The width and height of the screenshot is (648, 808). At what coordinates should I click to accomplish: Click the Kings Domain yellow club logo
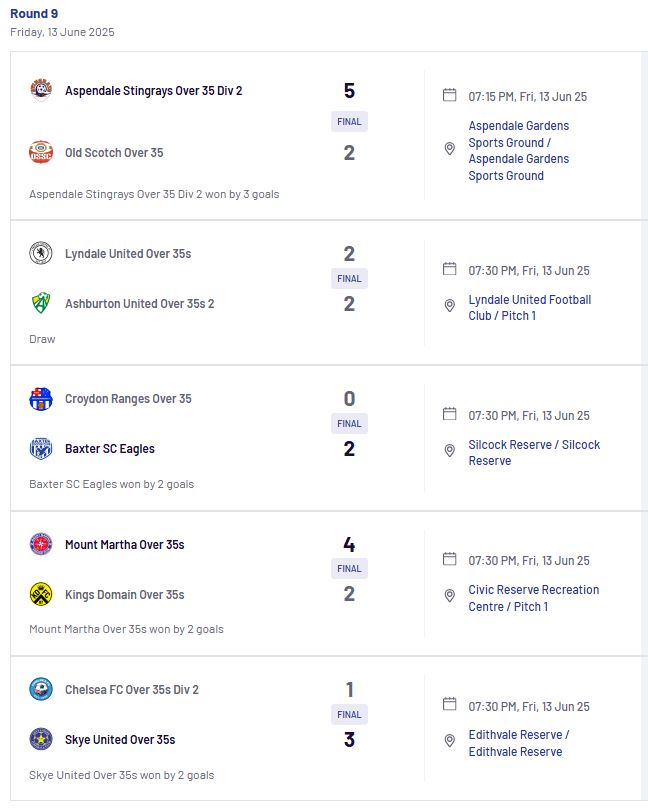pos(41,594)
